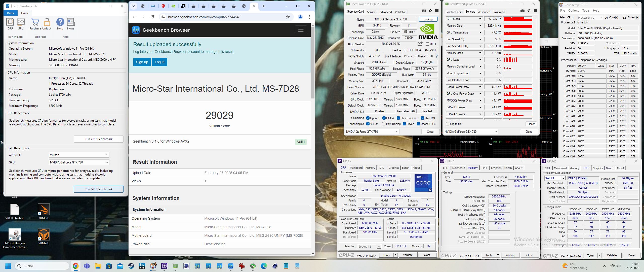Open Socket #1 selection dropdown in CPU-Z
Screen dimensions: 644x272
coord(369,247)
